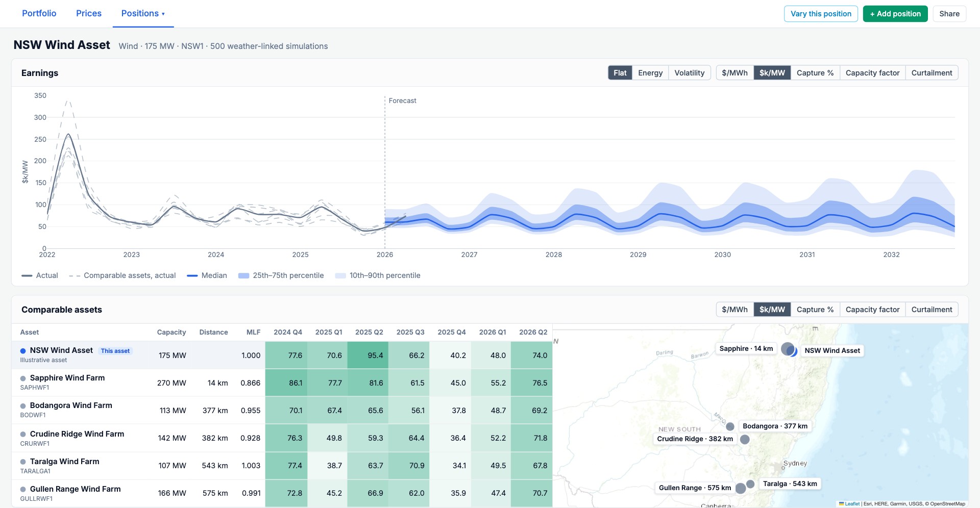This screenshot has height=508, width=980.
Task: Switch Comparable assets table to $/MWh
Action: 734,310
